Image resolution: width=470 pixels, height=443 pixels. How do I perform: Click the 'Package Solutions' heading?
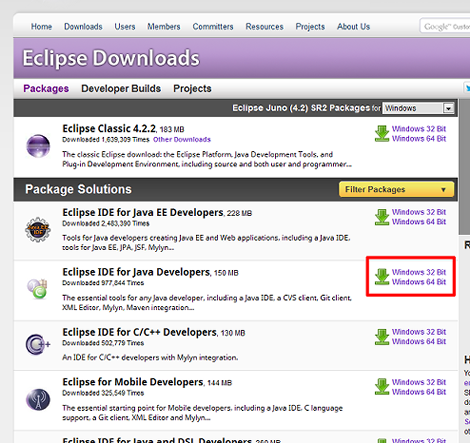point(78,189)
